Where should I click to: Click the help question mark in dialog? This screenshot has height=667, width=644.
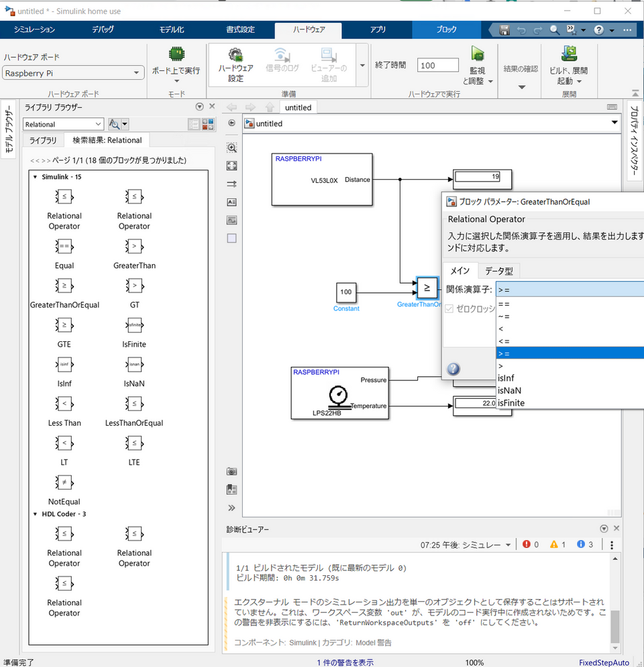(x=453, y=369)
